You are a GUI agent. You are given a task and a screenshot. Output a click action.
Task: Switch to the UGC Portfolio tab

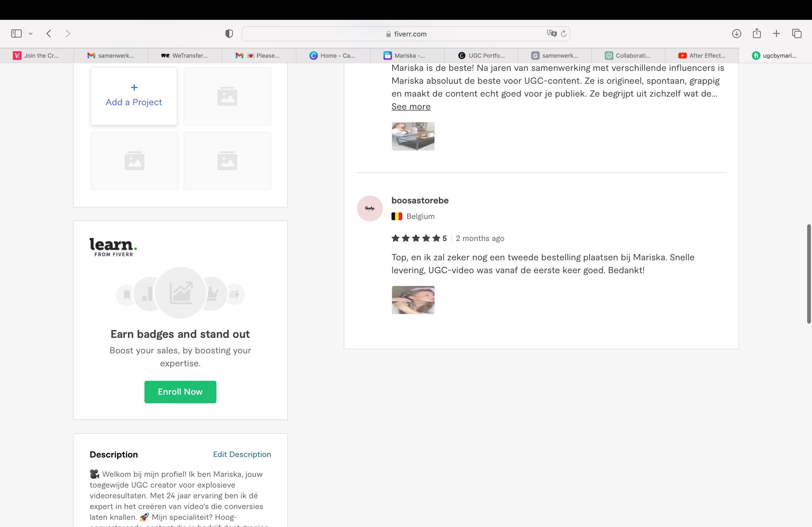[x=481, y=56]
